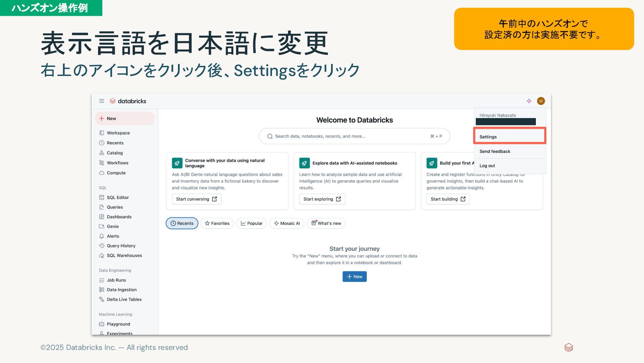Image resolution: width=644 pixels, height=363 pixels.
Task: Click the Hiroyuki Nakazato user name
Action: (498, 115)
